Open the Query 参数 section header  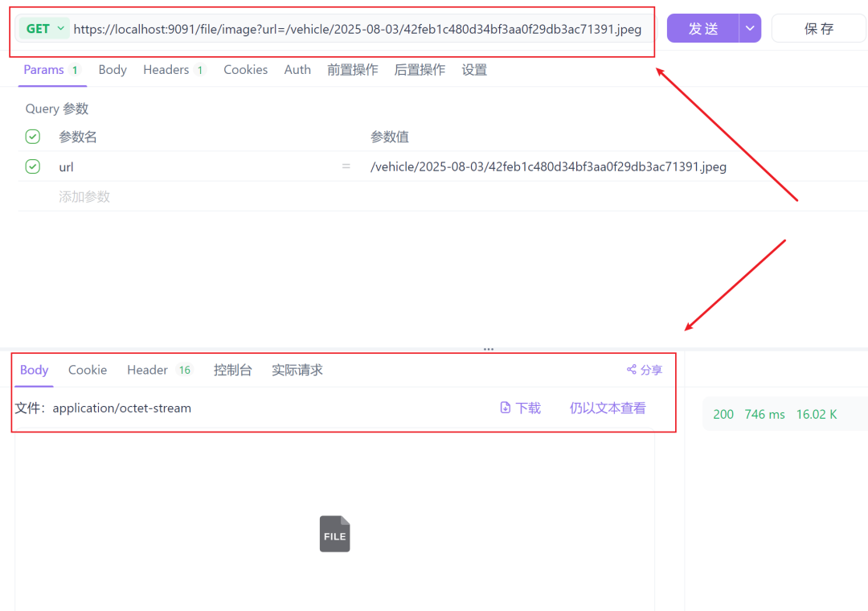point(56,109)
